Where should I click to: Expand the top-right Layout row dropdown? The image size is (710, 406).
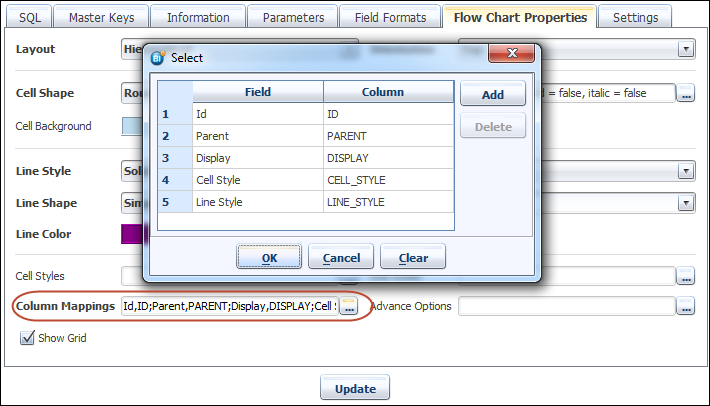tap(685, 49)
